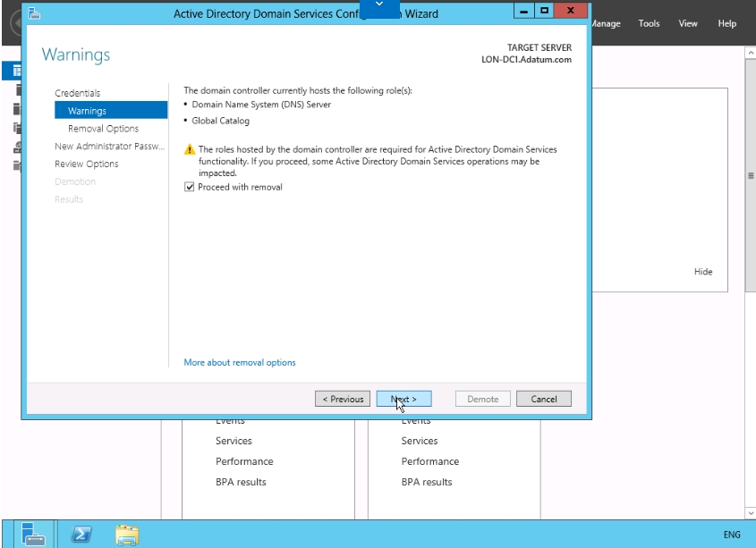Viewport: 756px width, 548px height.
Task: Go to the Credentials step
Action: (x=77, y=93)
